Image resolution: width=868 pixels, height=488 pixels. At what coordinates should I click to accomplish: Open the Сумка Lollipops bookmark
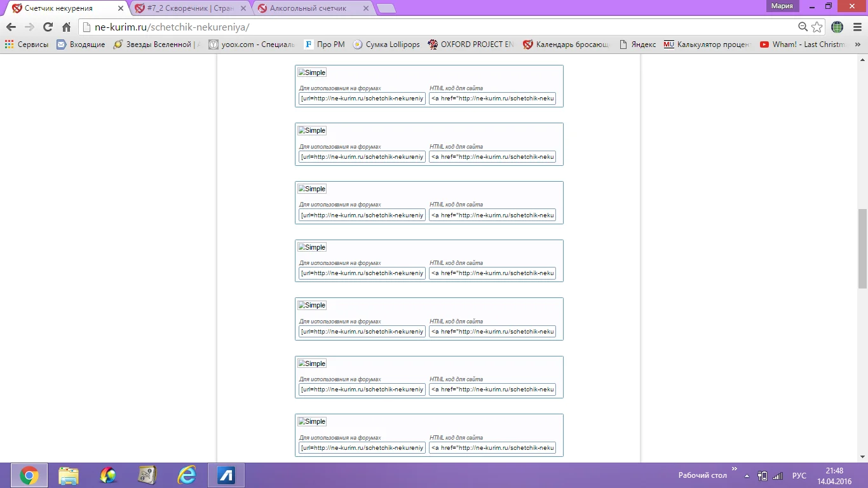pyautogui.click(x=386, y=44)
